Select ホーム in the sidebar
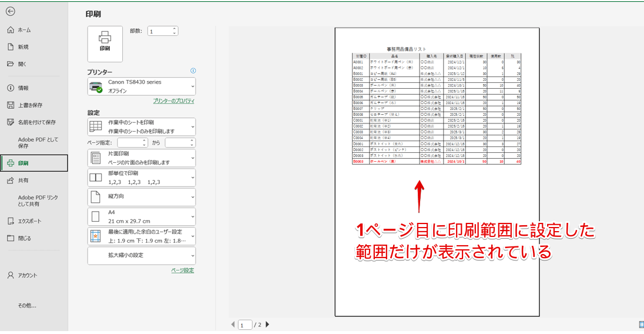 pyautogui.click(x=24, y=30)
